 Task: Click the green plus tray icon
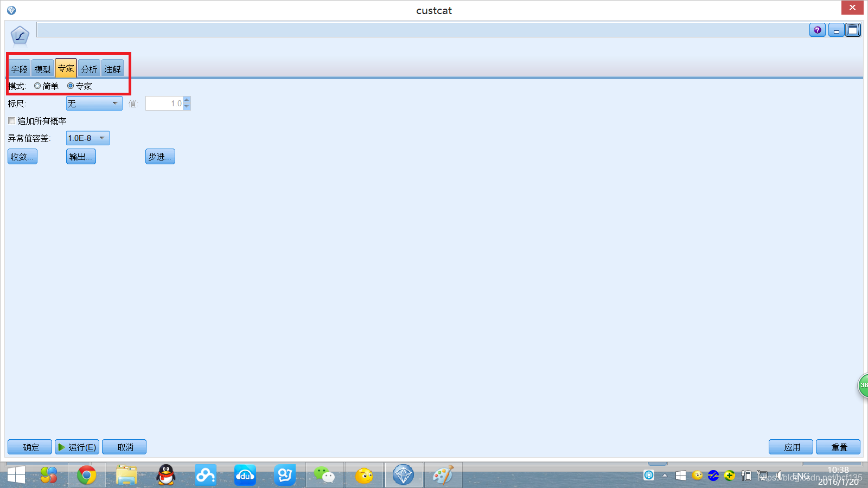(730, 476)
